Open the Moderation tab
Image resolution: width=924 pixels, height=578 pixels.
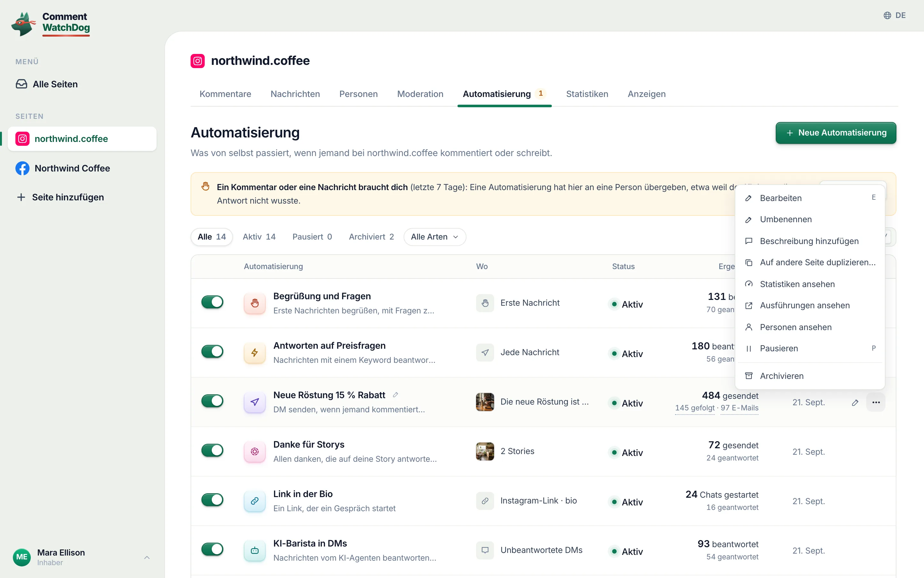click(x=420, y=94)
